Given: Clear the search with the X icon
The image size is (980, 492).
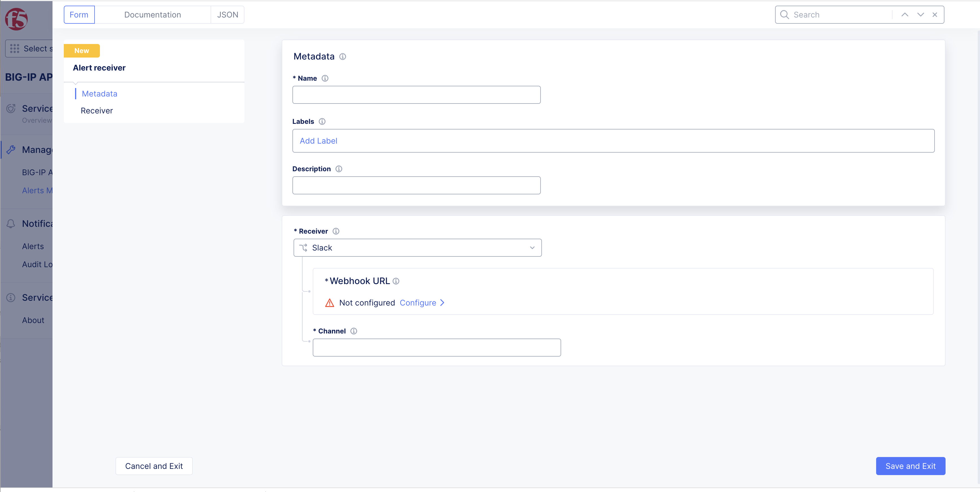Looking at the screenshot, I should coord(935,15).
